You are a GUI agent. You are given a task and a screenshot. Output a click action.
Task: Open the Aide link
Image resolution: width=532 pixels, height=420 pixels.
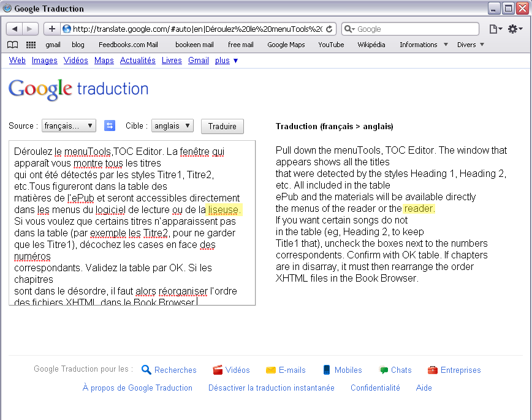coord(424,388)
